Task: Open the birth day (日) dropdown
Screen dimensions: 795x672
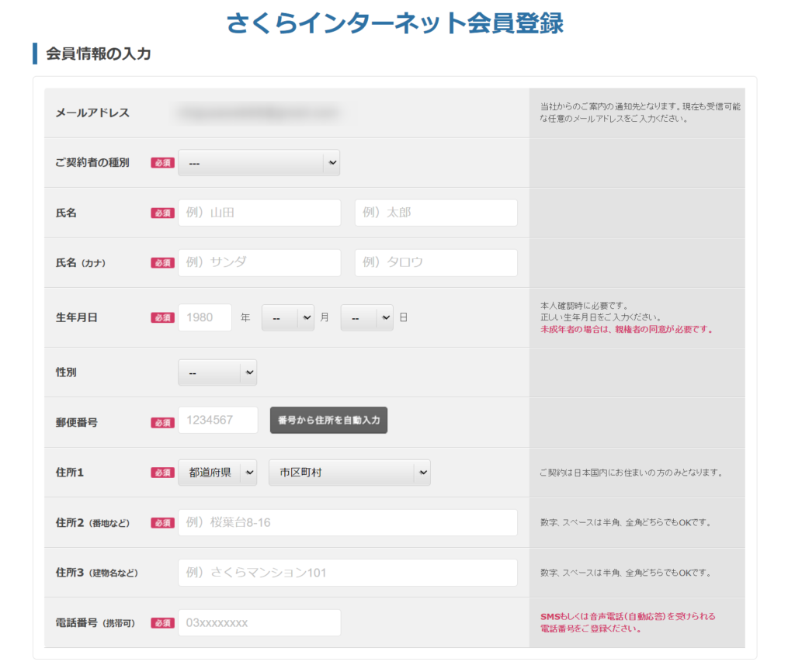Action: tap(367, 317)
